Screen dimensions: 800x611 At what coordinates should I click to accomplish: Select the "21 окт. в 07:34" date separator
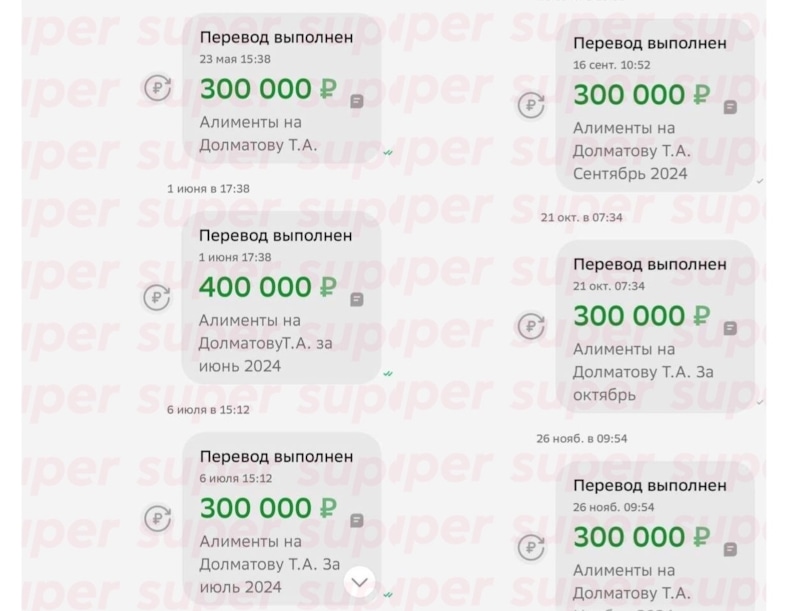pos(581,217)
